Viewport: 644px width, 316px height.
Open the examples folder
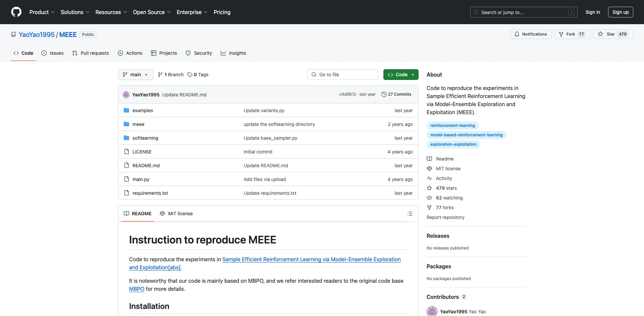click(x=143, y=110)
